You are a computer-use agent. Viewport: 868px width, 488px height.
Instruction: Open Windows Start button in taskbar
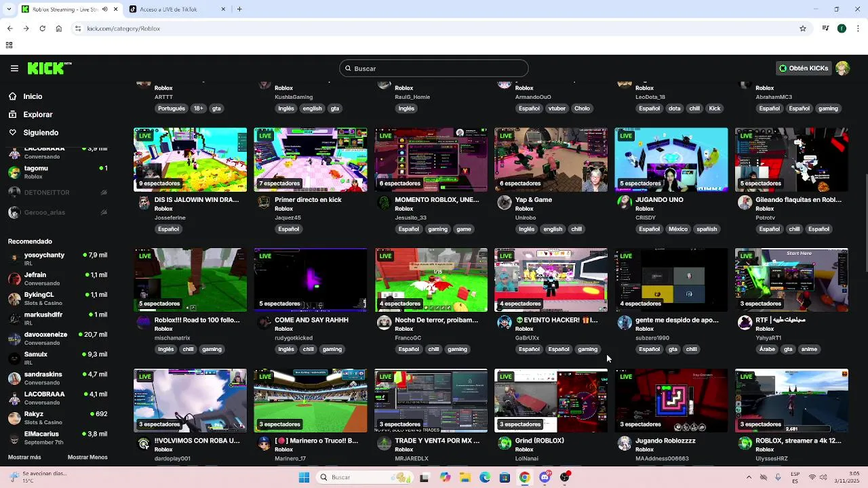pyautogui.click(x=304, y=477)
